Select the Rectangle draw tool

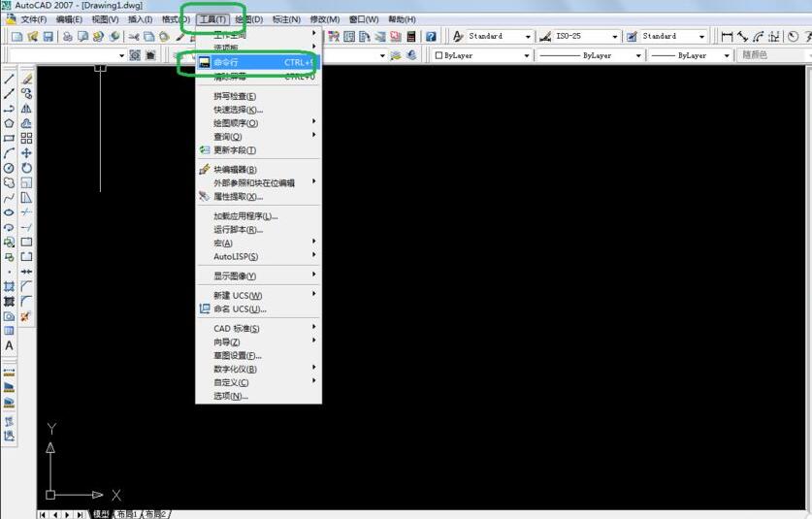pos(9,139)
